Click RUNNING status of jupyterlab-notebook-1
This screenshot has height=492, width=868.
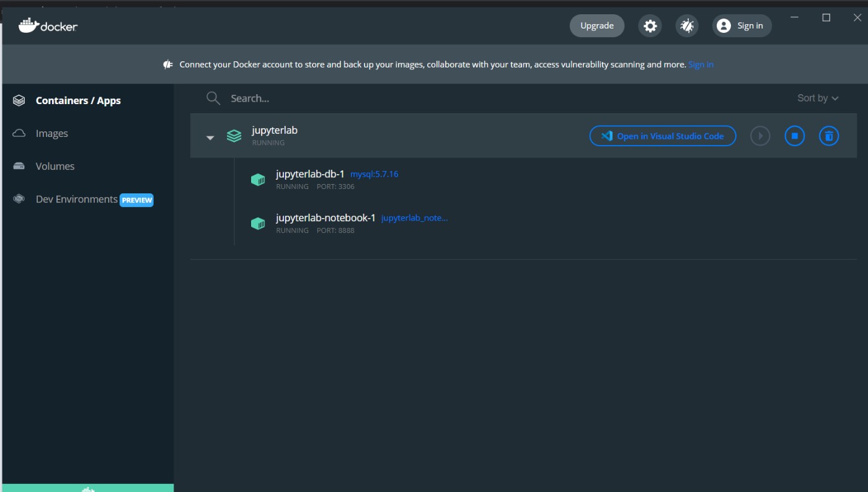[x=292, y=231]
